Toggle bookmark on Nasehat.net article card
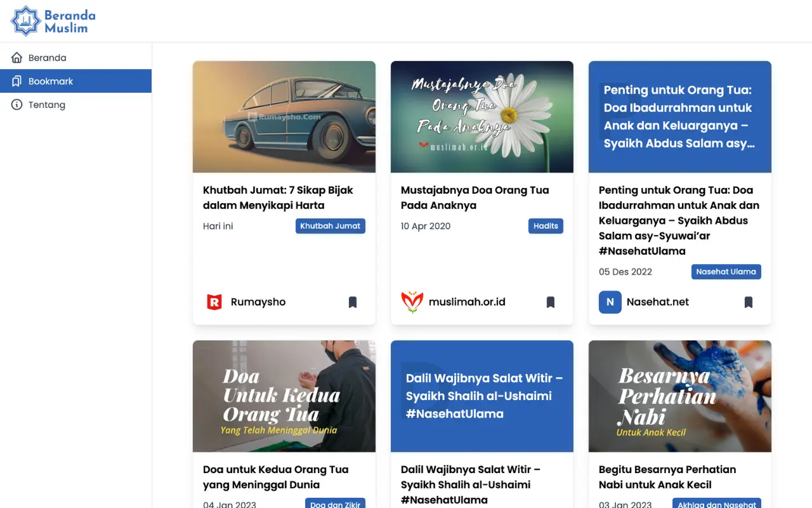Viewport: 812px width, 508px height. 749,302
